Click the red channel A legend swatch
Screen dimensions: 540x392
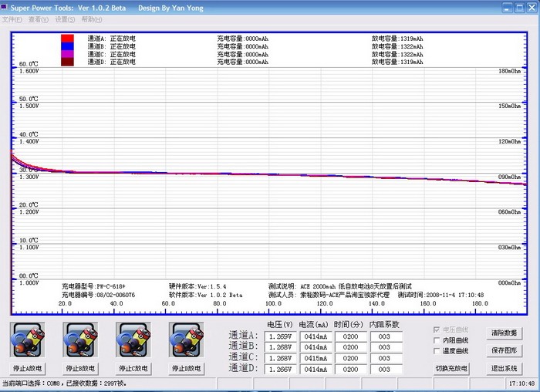pyautogui.click(x=67, y=39)
